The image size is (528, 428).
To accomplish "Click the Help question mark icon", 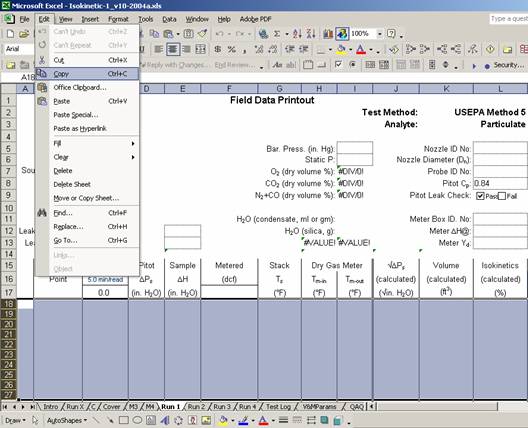I will [391, 34].
